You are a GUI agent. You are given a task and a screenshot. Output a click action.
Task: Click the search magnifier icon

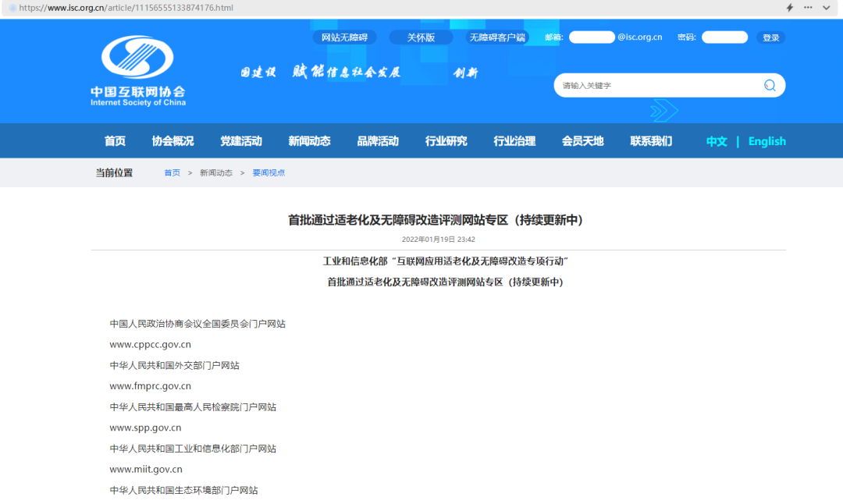(770, 85)
